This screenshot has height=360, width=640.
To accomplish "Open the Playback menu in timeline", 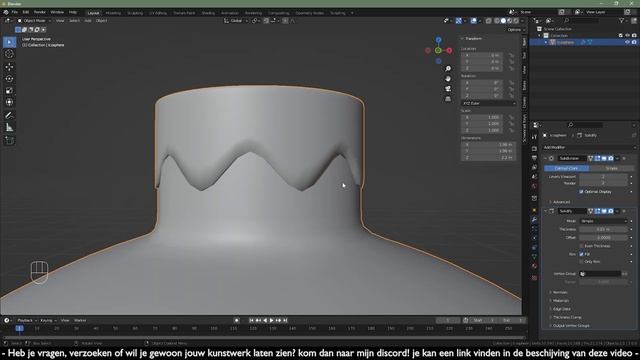I will coord(27,320).
